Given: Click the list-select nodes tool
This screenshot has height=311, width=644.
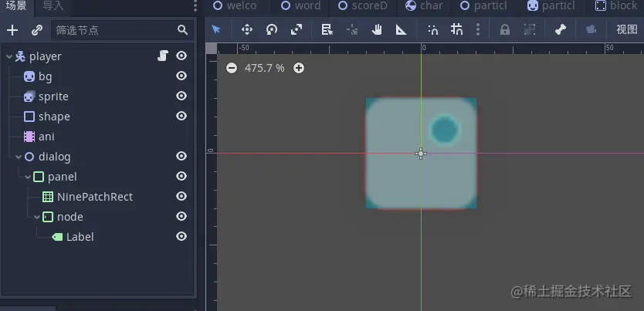Looking at the screenshot, I should pyautogui.click(x=327, y=29).
